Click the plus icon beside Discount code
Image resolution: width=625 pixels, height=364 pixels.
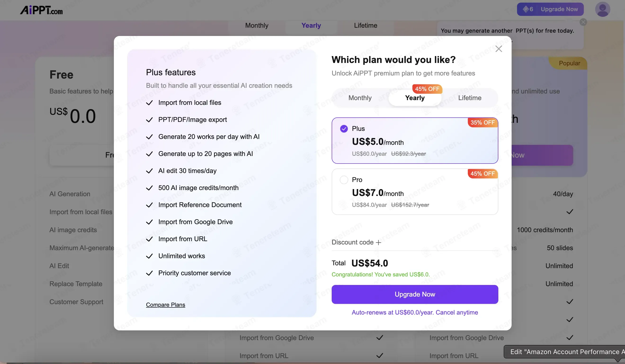point(378,243)
